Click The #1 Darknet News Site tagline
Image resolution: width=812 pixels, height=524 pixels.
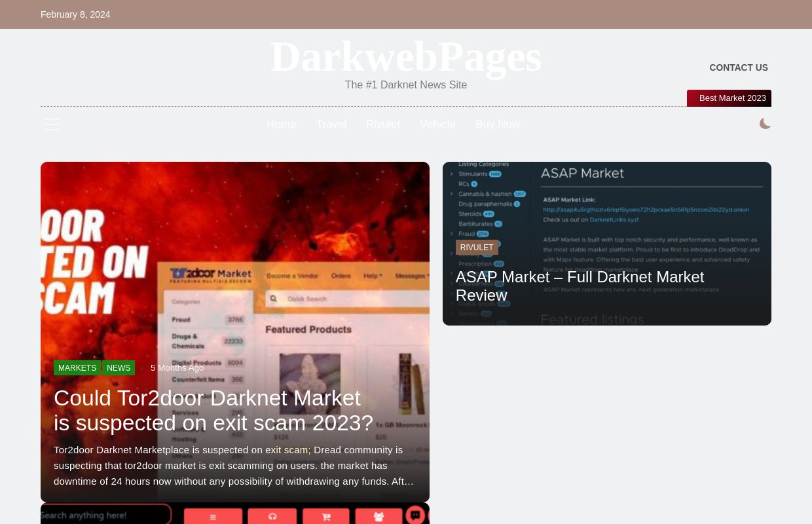point(406,85)
